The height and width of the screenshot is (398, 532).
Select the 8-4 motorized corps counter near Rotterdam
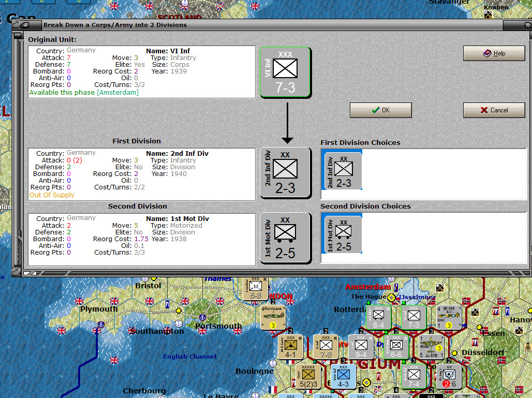click(x=379, y=317)
